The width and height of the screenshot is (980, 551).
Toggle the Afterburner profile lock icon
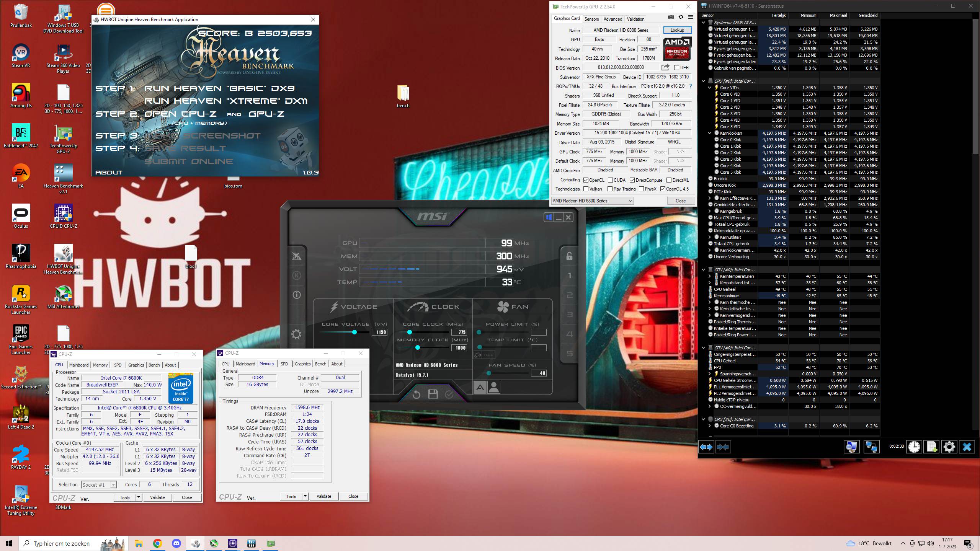click(569, 256)
